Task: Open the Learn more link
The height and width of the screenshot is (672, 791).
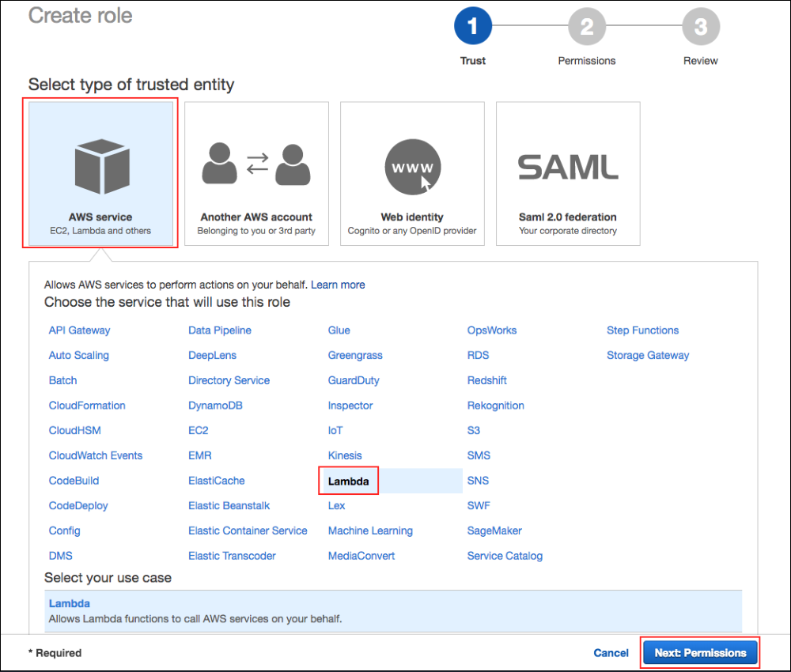Action: pos(338,285)
